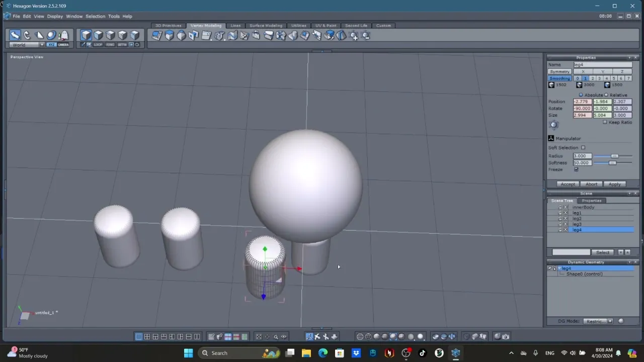Select leg2 in the scene tree

pos(577,219)
